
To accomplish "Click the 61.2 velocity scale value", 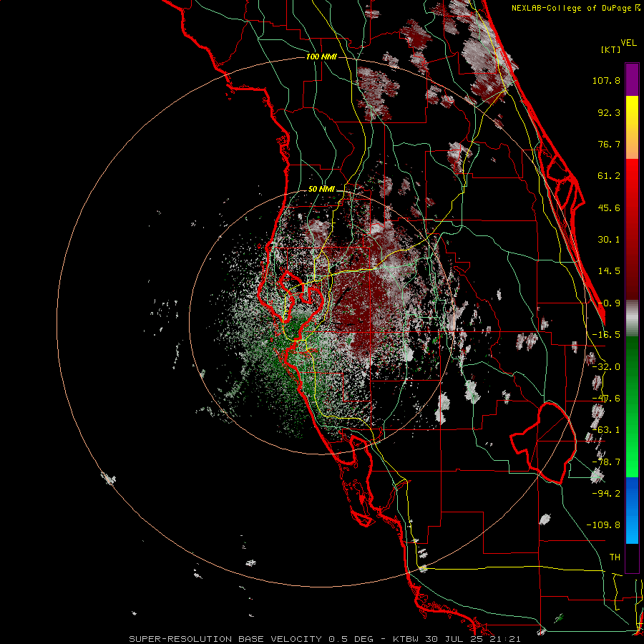I will (x=609, y=176).
